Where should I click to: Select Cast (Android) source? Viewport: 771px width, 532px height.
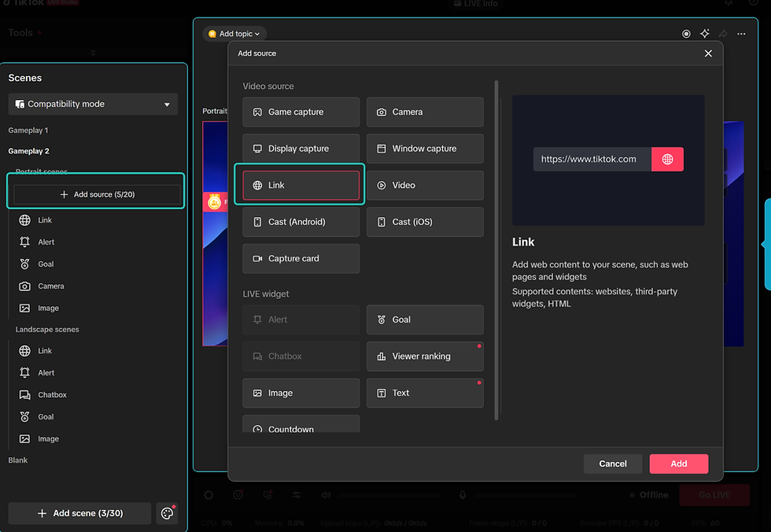(301, 222)
